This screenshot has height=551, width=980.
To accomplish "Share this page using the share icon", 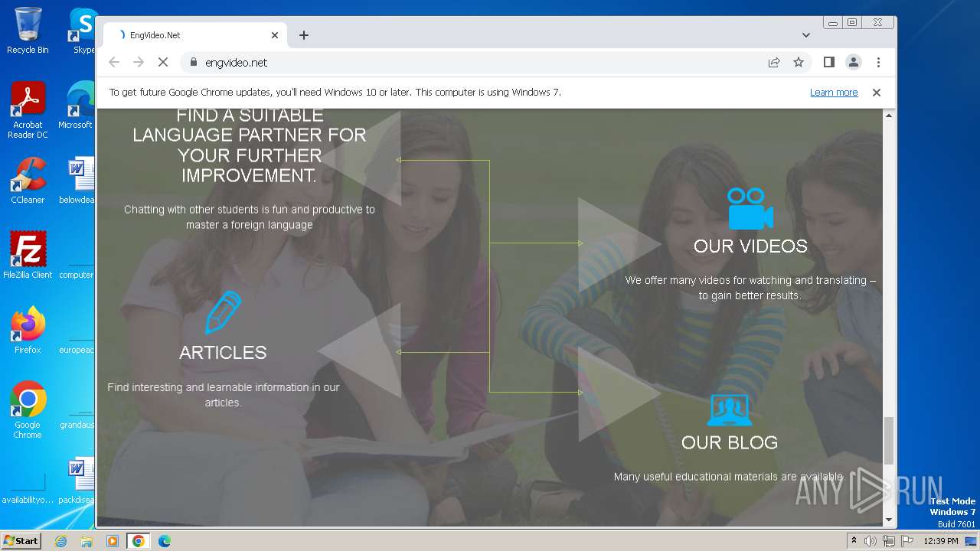I will coord(774,63).
